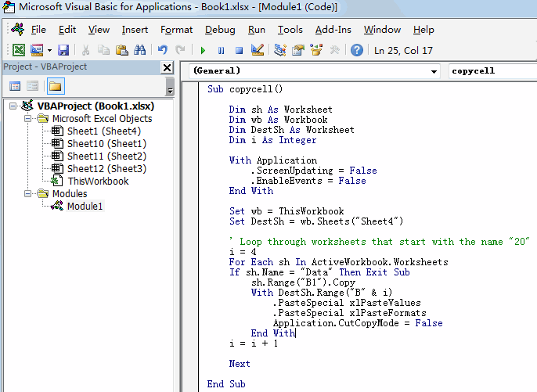
Task: Select Sheet12 (Sheet3) in project tree
Action: tap(106, 168)
